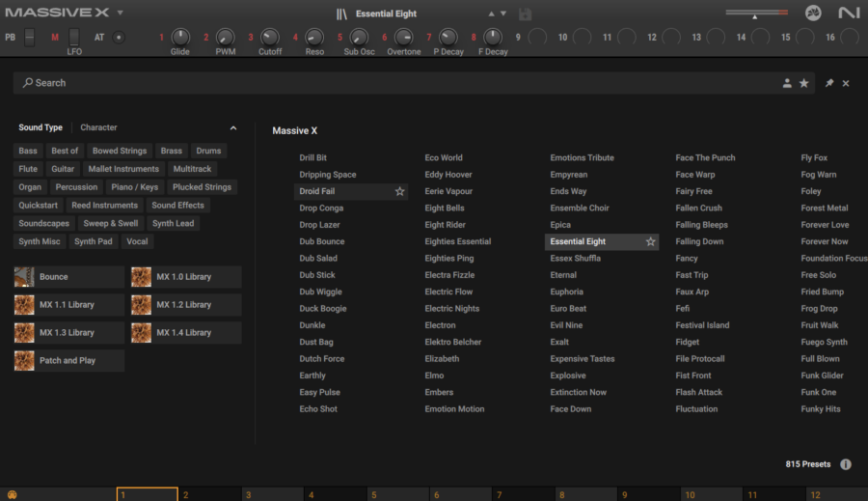Screen dimensions: 868x501
Task: Favorite the Essential Eight preset star
Action: [651, 241]
